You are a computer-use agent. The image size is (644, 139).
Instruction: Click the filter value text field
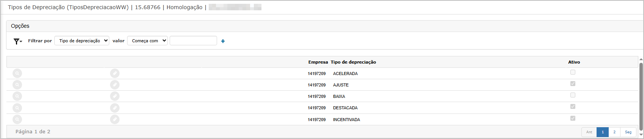(193, 41)
